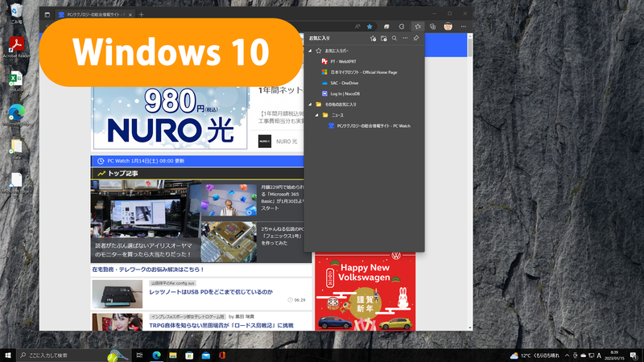Open the Read aloud icon in address bar
Image resolution: width=644 pixels, height=362 pixels.
tap(357, 27)
